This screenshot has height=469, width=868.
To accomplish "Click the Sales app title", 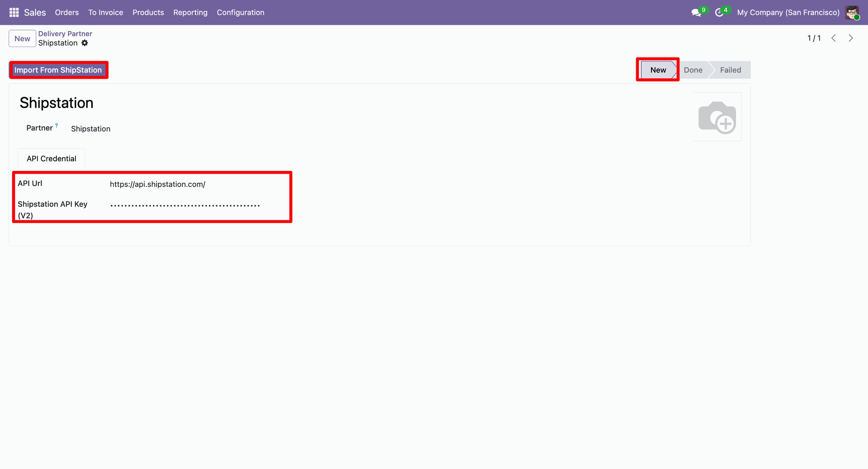I will (35, 12).
